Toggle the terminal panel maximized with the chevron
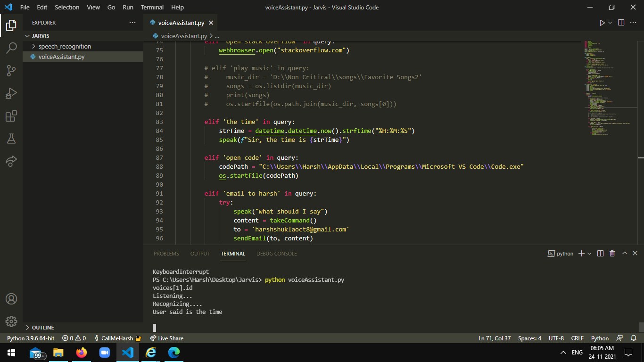This screenshot has width=644, height=362. [624, 253]
